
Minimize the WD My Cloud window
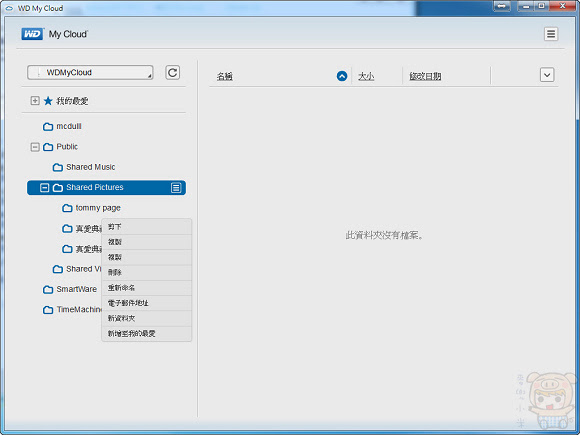525,6
